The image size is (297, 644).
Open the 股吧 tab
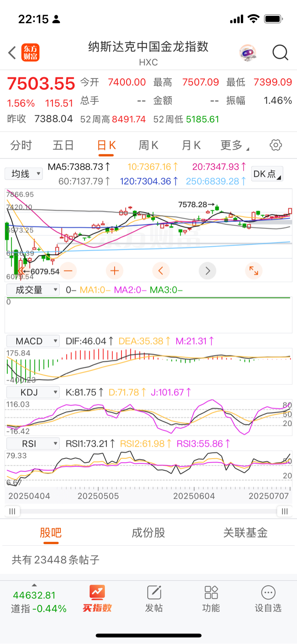point(51,533)
